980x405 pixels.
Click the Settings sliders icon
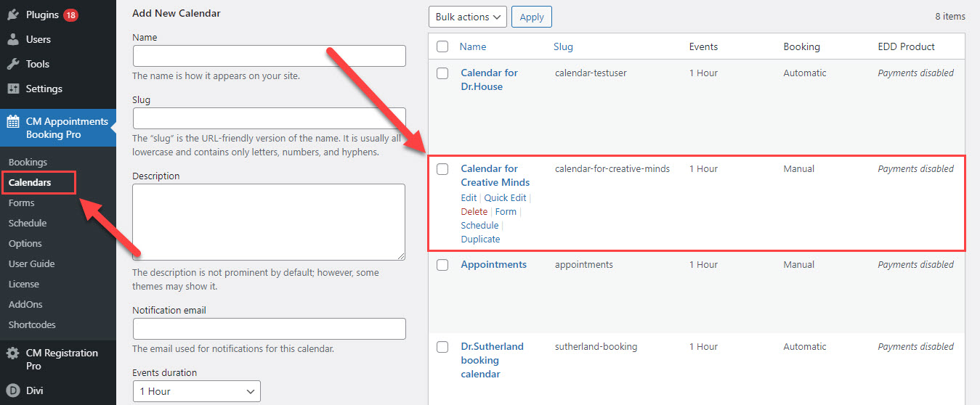13,89
